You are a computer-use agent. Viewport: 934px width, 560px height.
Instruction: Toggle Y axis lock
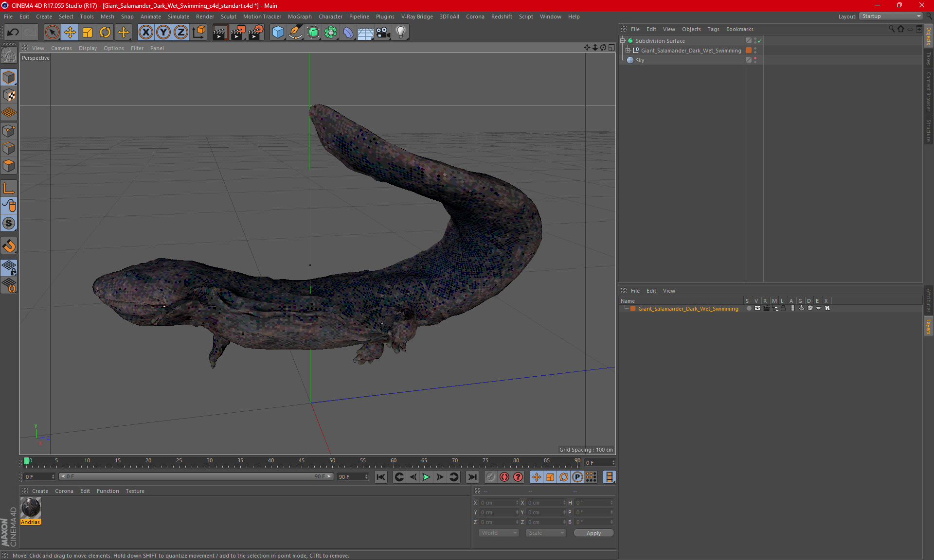(163, 33)
